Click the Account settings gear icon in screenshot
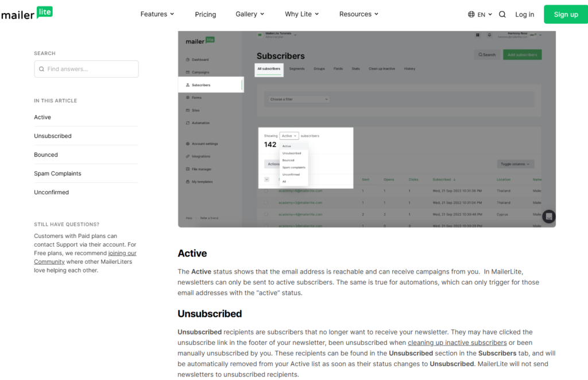This screenshot has height=380, width=588. tap(188, 144)
